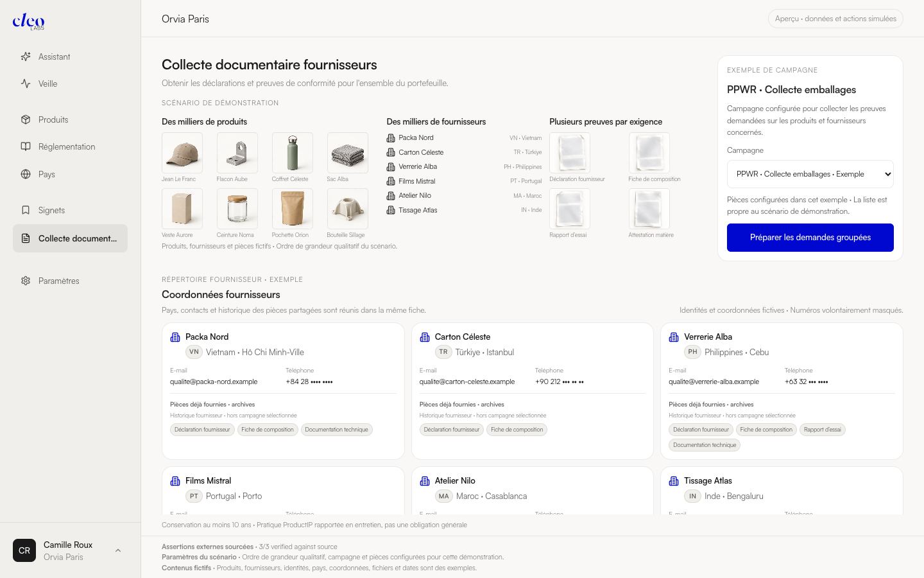Go to Pays in the sidebar
The width and height of the screenshot is (924, 578).
click(x=71, y=174)
